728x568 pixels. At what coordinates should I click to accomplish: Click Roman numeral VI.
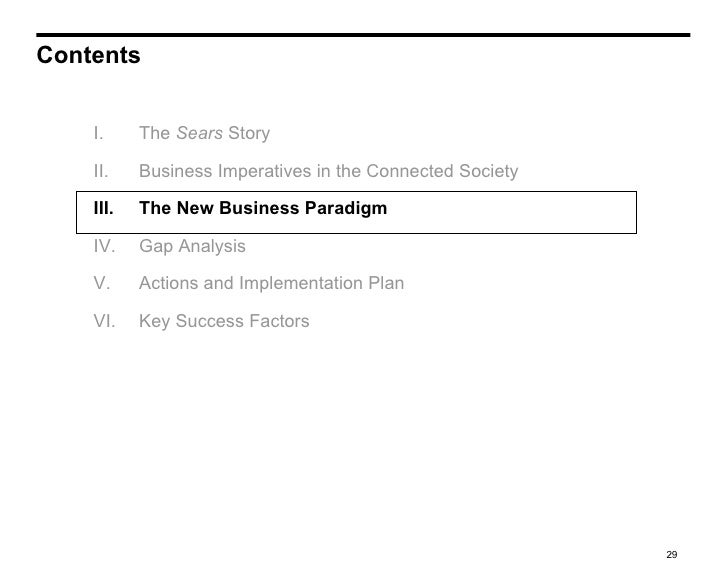coord(104,321)
